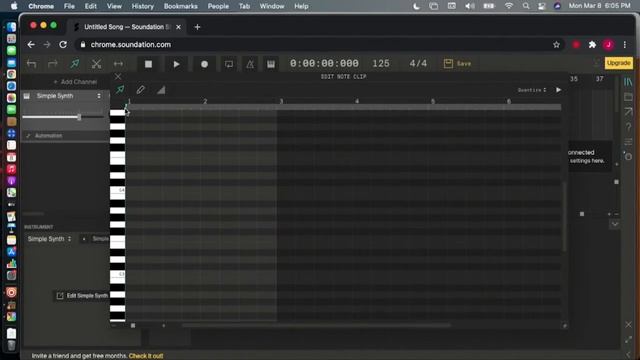This screenshot has width=640, height=360.
Task: Toggle the metronome
Action: click(x=250, y=64)
